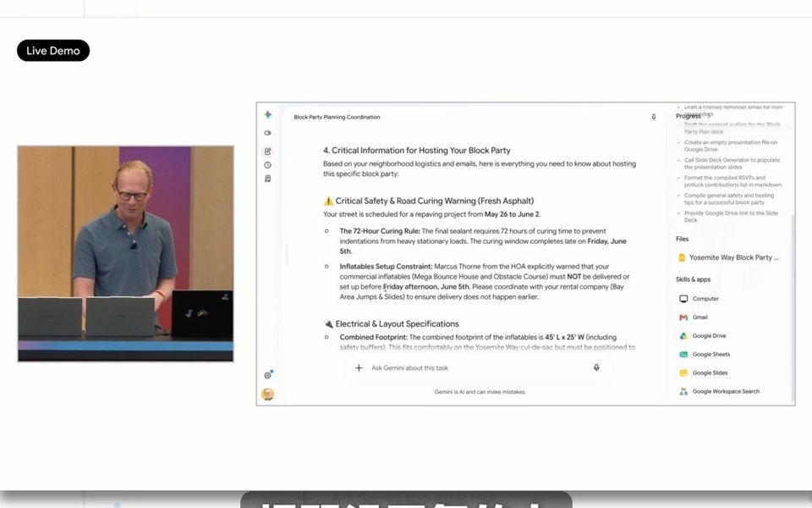Click the plus attach button in the prompt box

(x=359, y=368)
